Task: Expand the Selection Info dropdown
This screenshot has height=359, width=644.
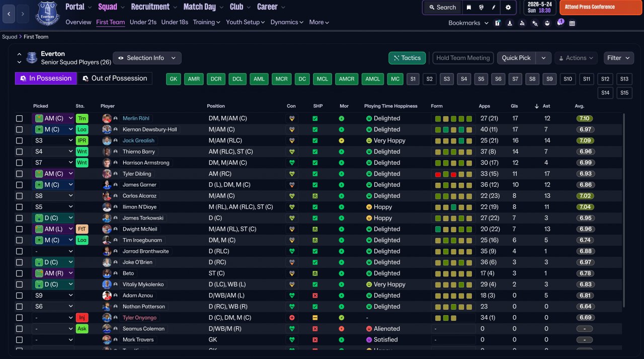Action: click(x=147, y=58)
